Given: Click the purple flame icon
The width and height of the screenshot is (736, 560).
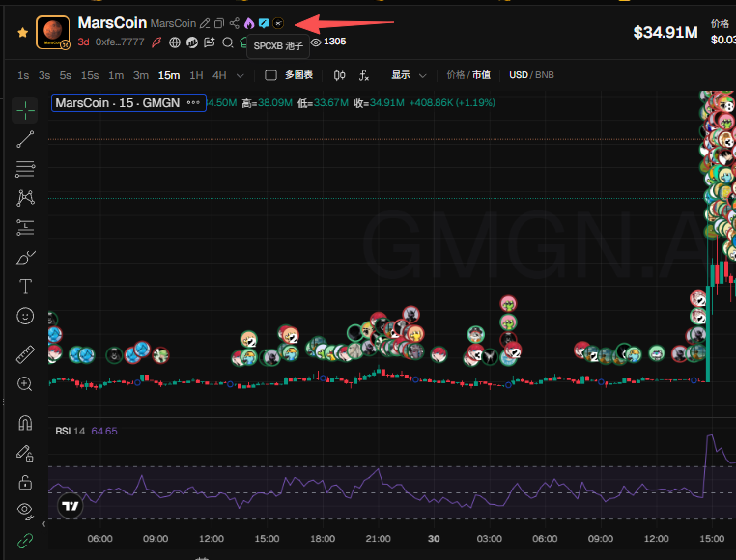Looking at the screenshot, I should 249,23.
